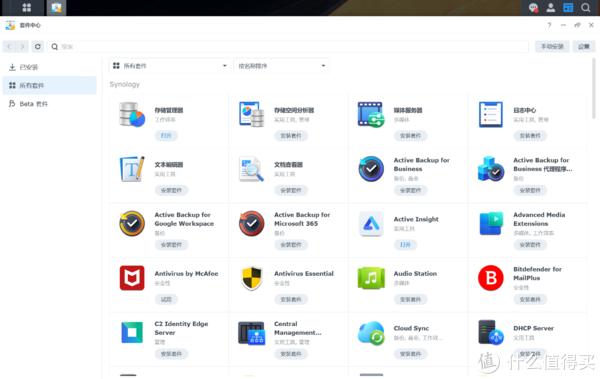Screen dimensions: 600x379
Task: Click the Antivirus Essential title text
Action: tap(304, 274)
